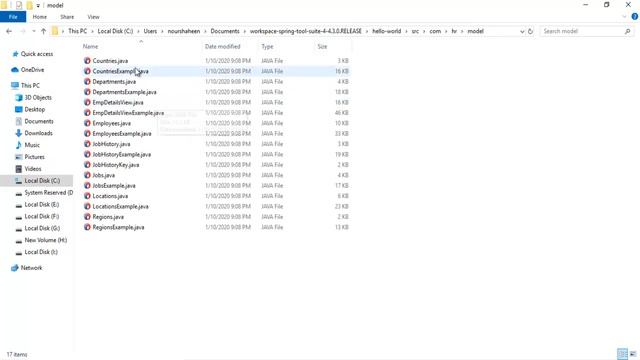Select the EmployeesExample.java file icon
Image resolution: width=640 pixels, height=360 pixels.
point(87,133)
